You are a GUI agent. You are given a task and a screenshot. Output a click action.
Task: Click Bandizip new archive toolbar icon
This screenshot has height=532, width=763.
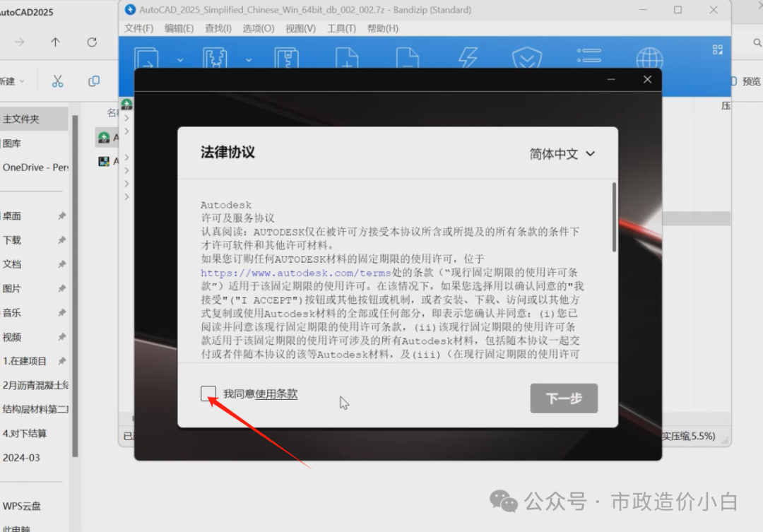(x=287, y=58)
